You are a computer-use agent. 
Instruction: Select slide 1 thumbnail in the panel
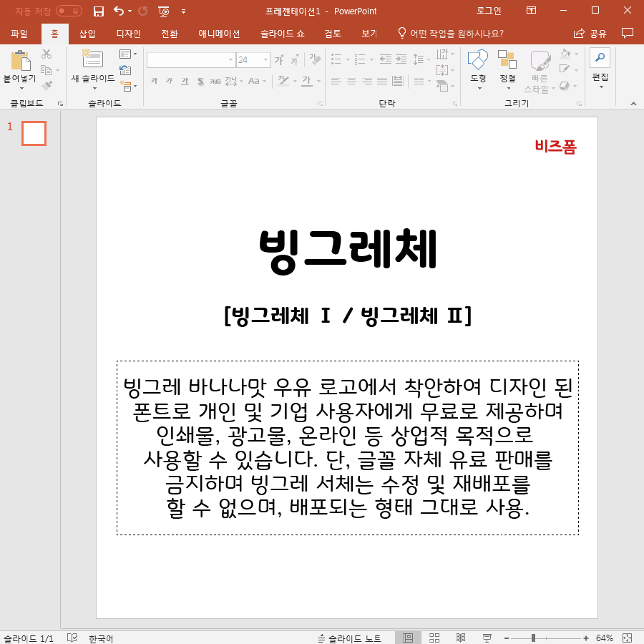tap(34, 132)
